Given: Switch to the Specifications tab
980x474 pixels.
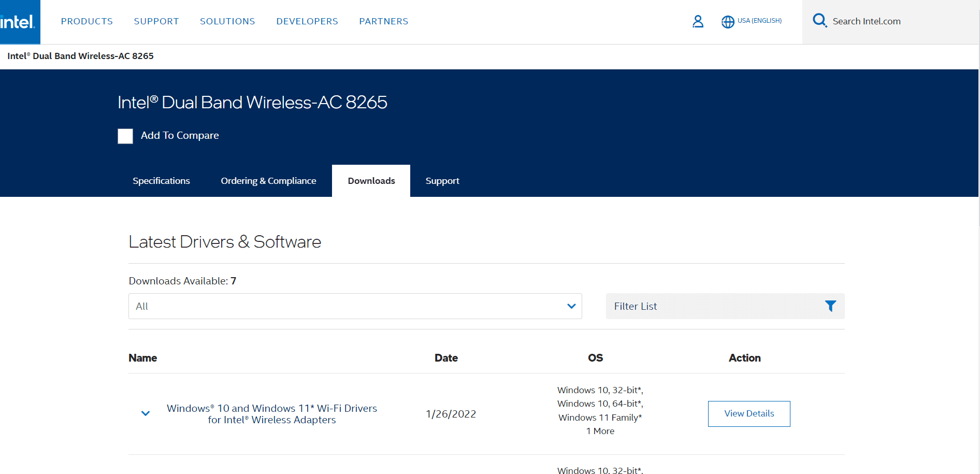Looking at the screenshot, I should pos(161,180).
